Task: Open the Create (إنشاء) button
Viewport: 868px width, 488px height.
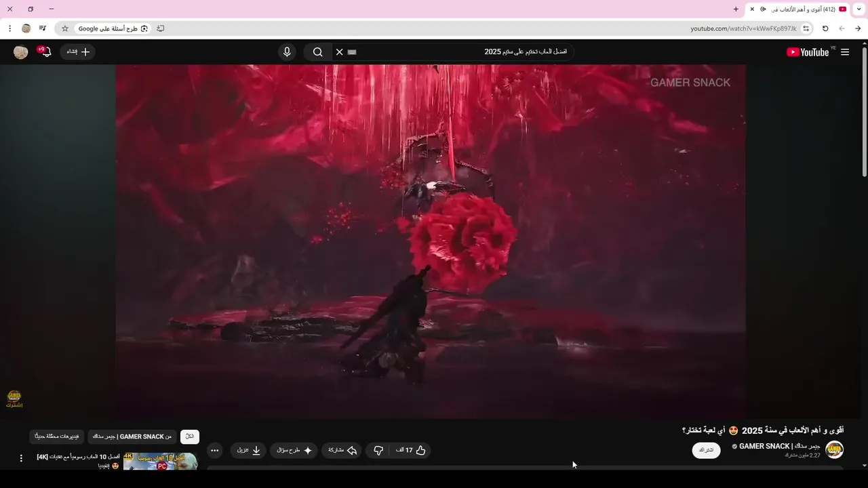Action: coord(77,52)
